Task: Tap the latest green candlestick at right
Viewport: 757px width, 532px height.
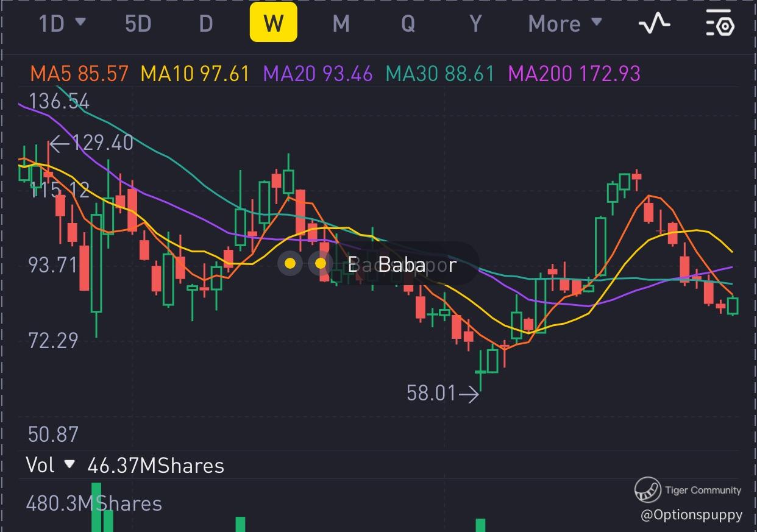Action: pyautogui.click(x=733, y=306)
